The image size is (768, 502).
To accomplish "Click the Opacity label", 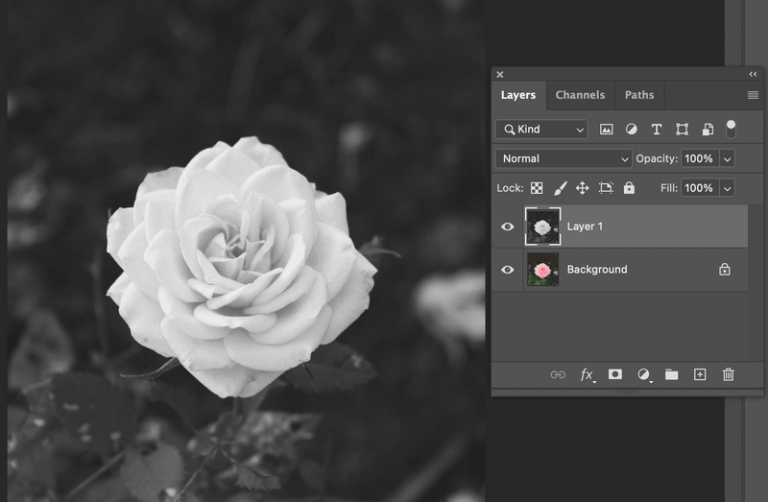I will 657,159.
